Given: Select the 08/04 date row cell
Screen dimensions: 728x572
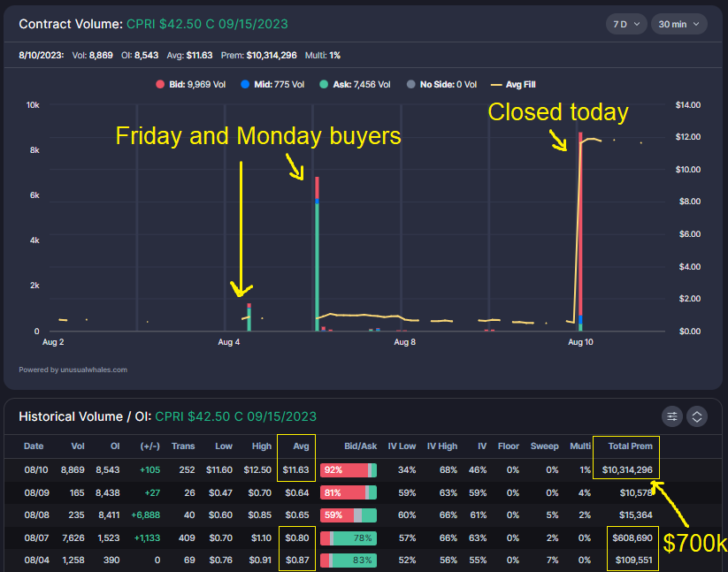Looking at the screenshot, I should 36,560.
